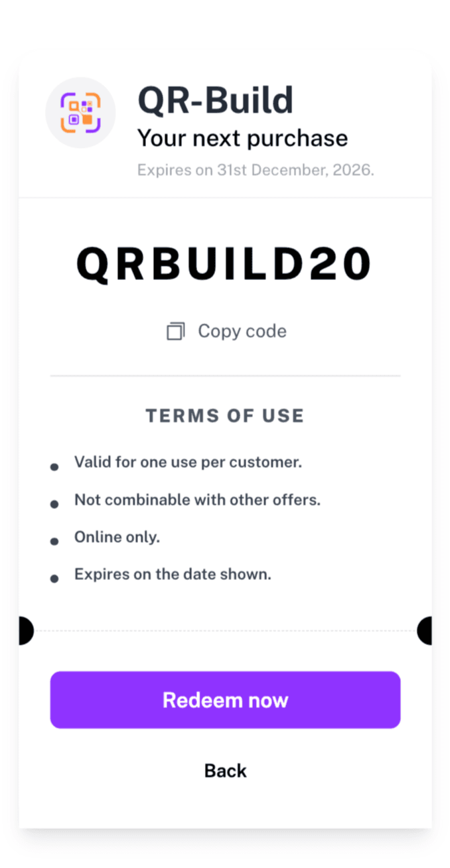
Task: Click the Your next purchase subtitle
Action: point(242,138)
